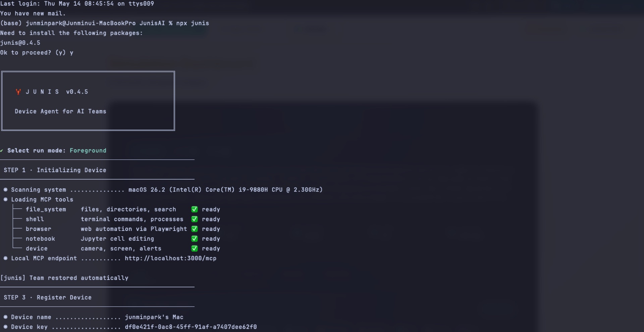Click the bullet before Device key

pyautogui.click(x=5, y=327)
